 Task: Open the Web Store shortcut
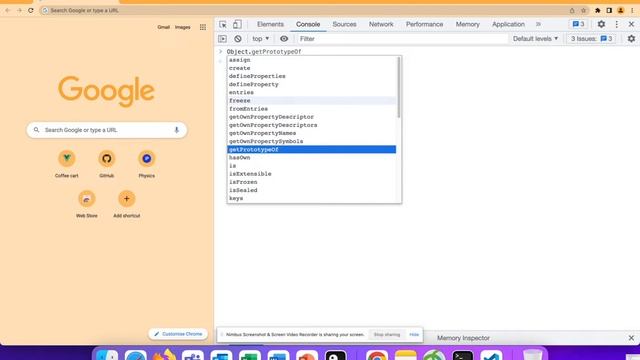click(87, 204)
